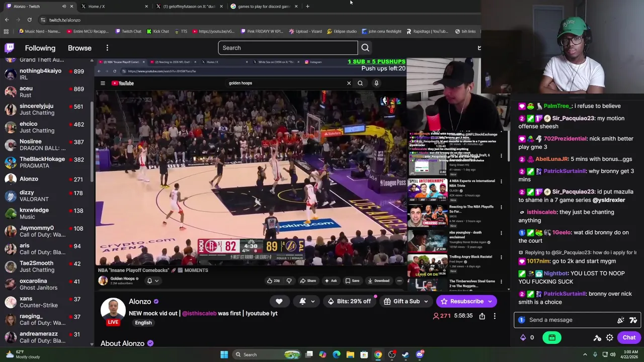This screenshot has height=362, width=644.
Task: Go to the Following tab
Action: pyautogui.click(x=40, y=48)
